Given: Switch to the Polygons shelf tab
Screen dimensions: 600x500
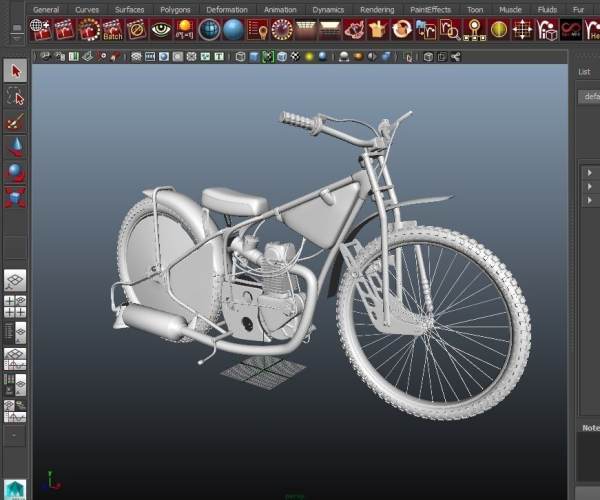Looking at the screenshot, I should tap(175, 10).
